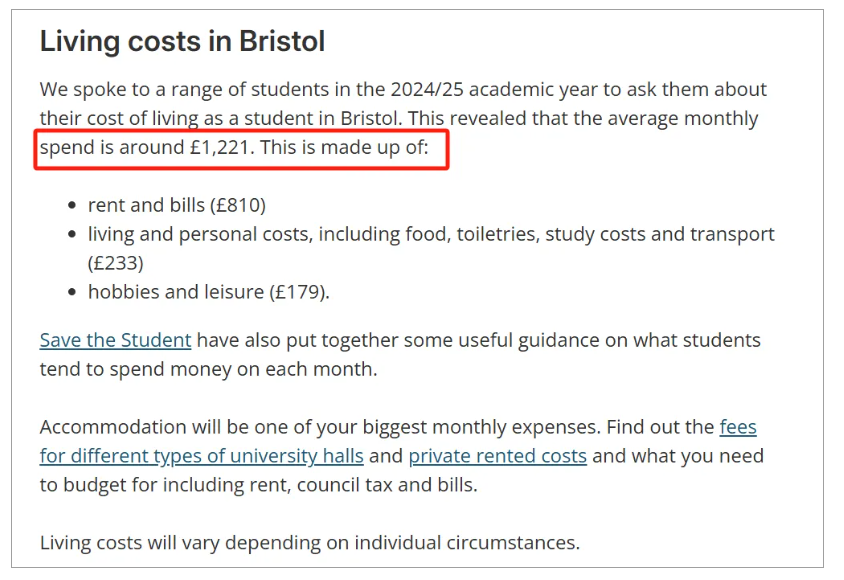Click the "This is made up of:" text
The image size is (844, 580).
tap(343, 148)
